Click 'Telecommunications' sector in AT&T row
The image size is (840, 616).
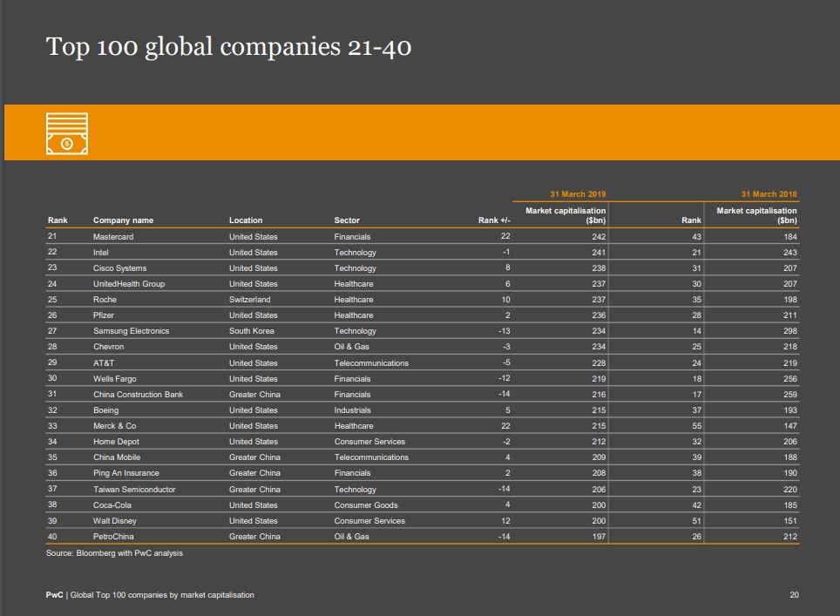pyautogui.click(x=371, y=362)
